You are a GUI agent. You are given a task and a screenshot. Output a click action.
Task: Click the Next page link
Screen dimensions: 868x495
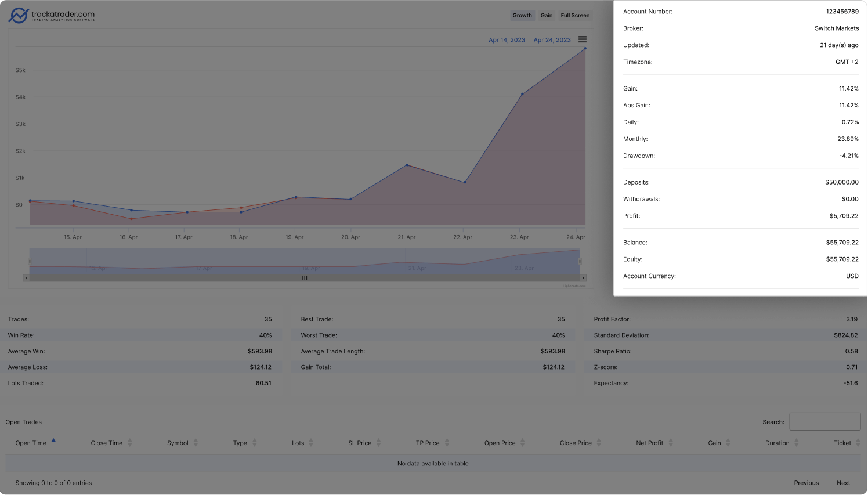click(843, 483)
